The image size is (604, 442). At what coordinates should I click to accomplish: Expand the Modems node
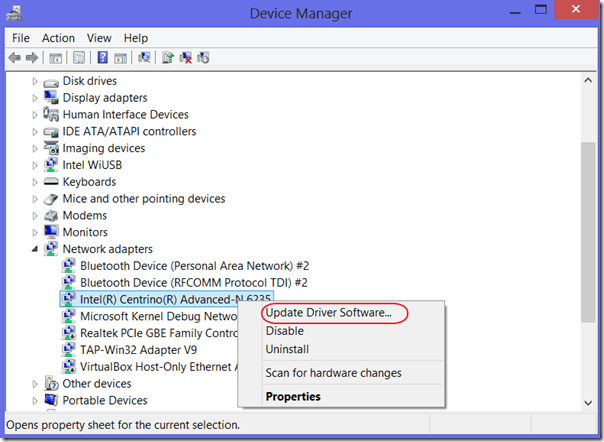(x=35, y=215)
